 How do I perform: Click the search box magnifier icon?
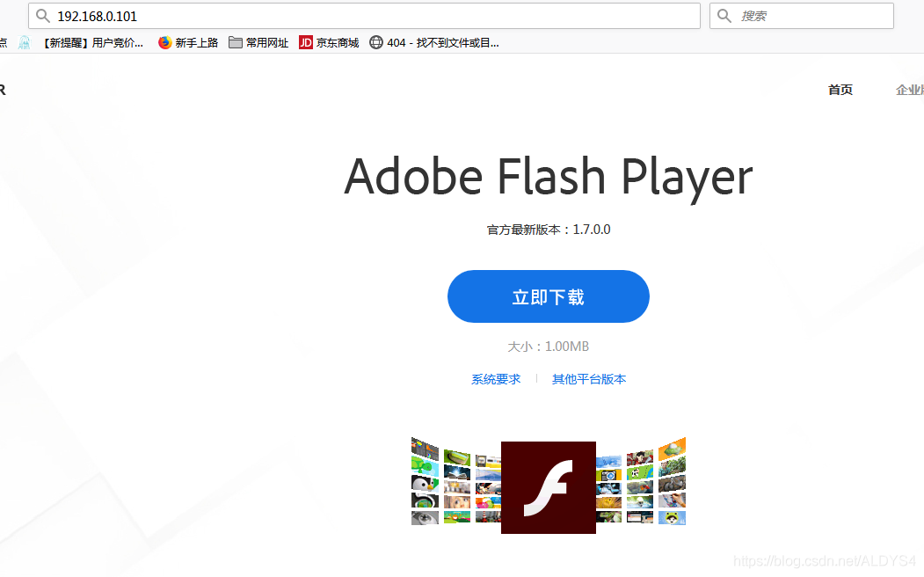[724, 16]
